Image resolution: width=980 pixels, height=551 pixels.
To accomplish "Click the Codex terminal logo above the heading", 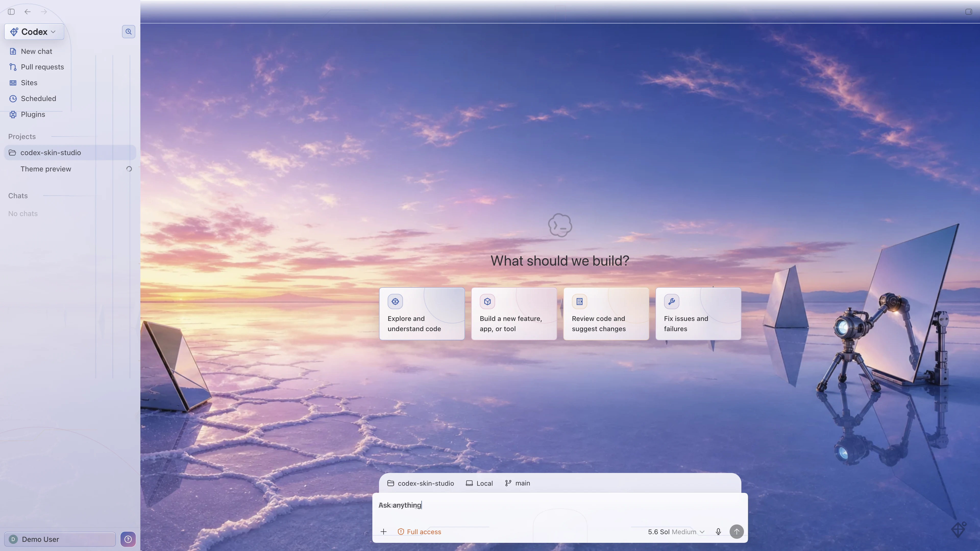I will pyautogui.click(x=560, y=225).
